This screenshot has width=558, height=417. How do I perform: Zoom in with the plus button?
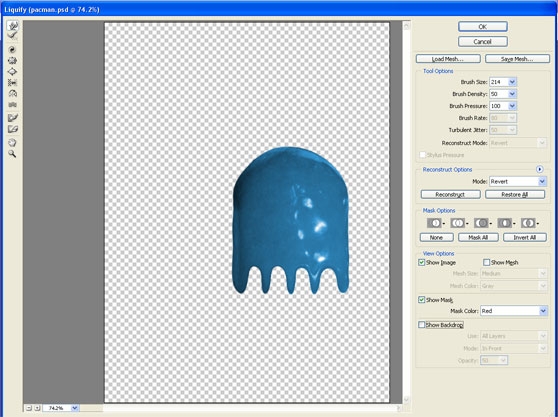(x=37, y=408)
